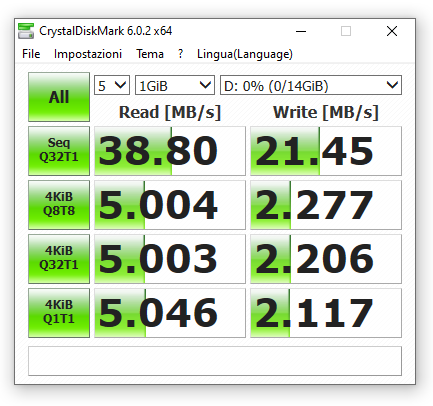Viewport: 433px width, 406px height.
Task: Start the 4KiB Q1T1 test
Action: [59, 313]
